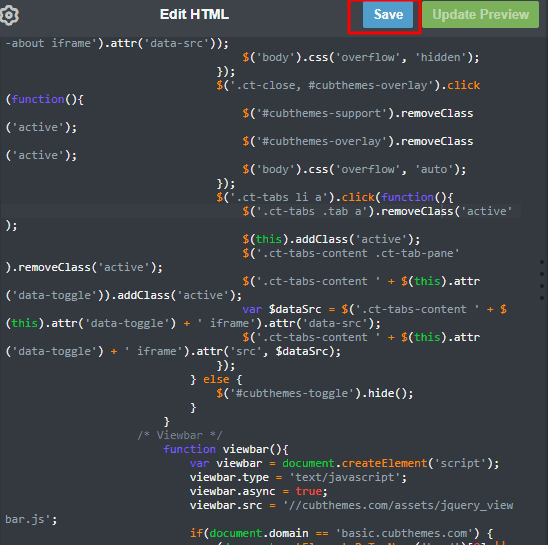Click the ).removeClass('active'); wrapped line
The image size is (548, 545).
click(84, 267)
